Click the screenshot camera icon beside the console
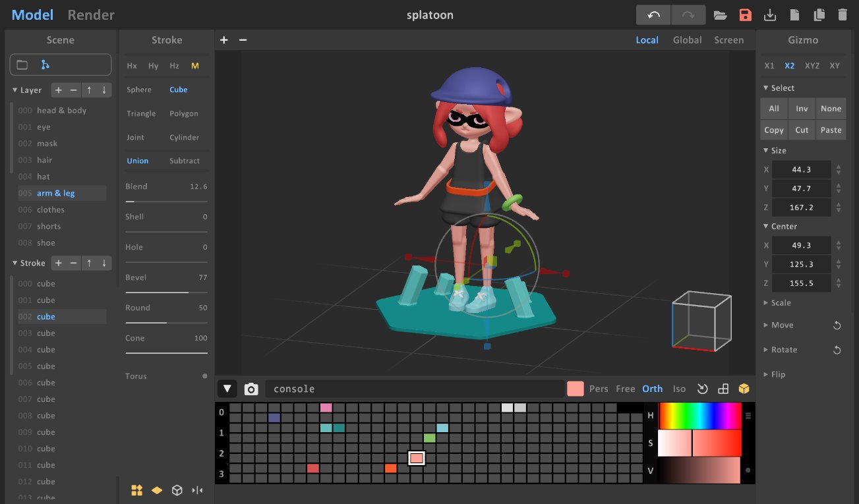859x504 pixels. click(251, 389)
